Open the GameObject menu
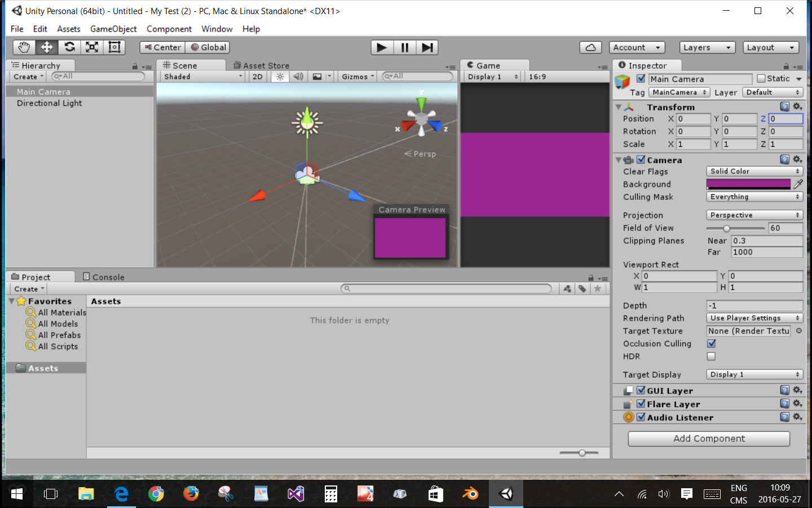 tap(113, 29)
